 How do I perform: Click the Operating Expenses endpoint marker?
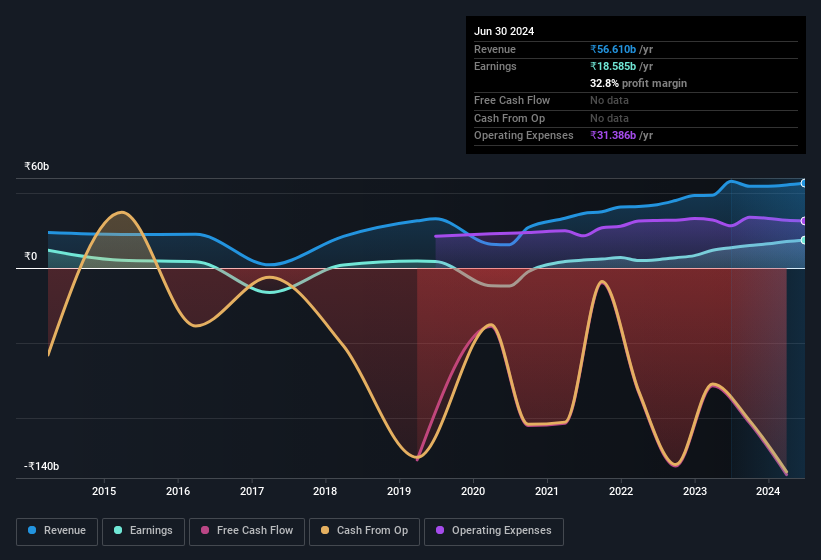[x=804, y=221]
